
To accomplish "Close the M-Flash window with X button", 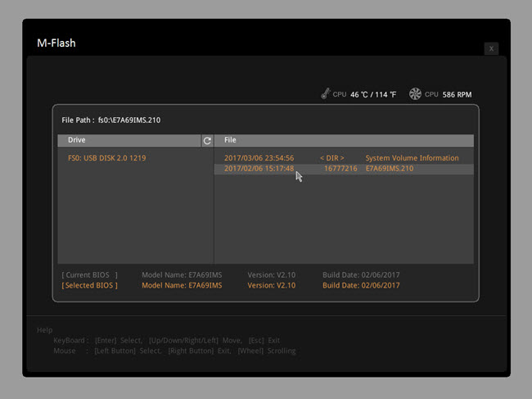I will (x=491, y=48).
